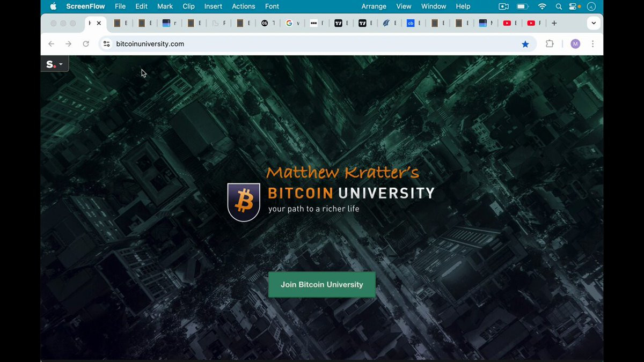This screenshot has height=362, width=644.
Task: Open the Edit menu
Action: [141, 6]
